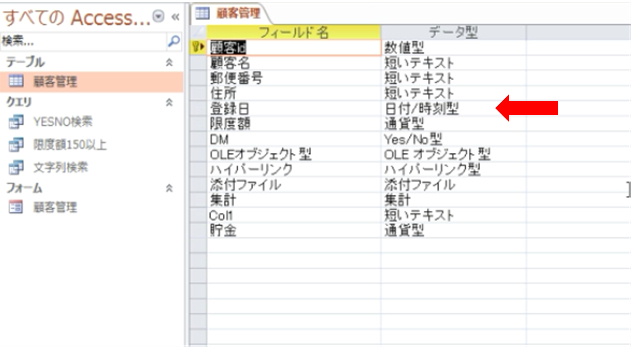Select the 顧客管理 table icon

[x=16, y=81]
